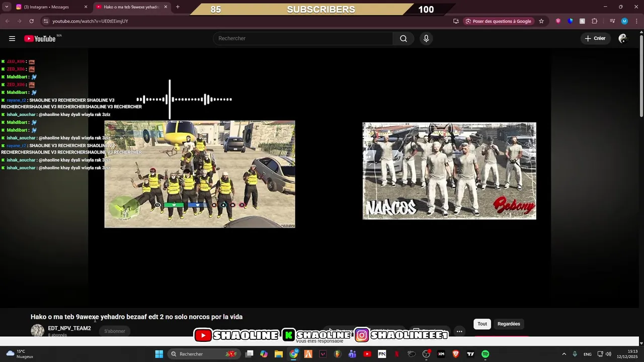Open the Brave browser taskbar icon

point(456,354)
